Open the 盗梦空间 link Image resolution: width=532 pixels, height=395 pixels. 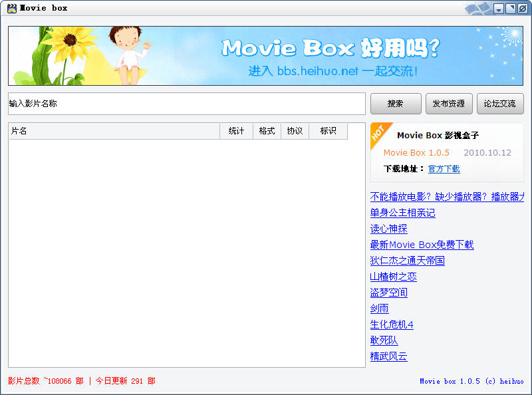tap(388, 293)
